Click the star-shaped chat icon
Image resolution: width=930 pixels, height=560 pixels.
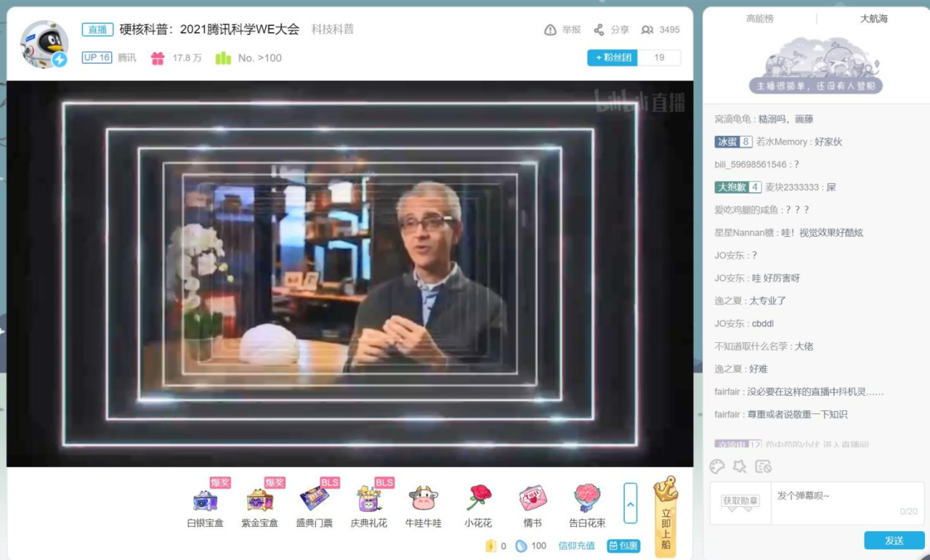point(740,466)
